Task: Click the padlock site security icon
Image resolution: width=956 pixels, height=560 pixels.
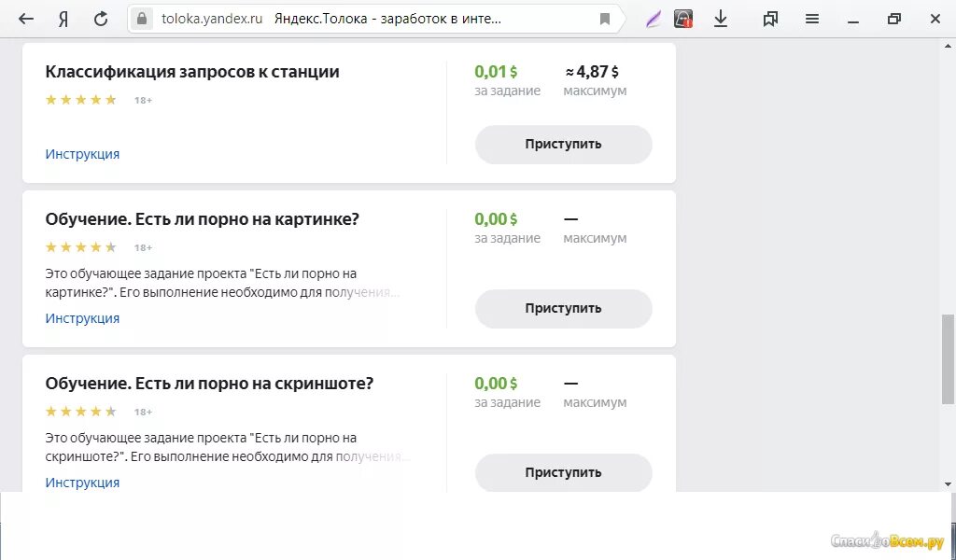Action: tap(142, 19)
